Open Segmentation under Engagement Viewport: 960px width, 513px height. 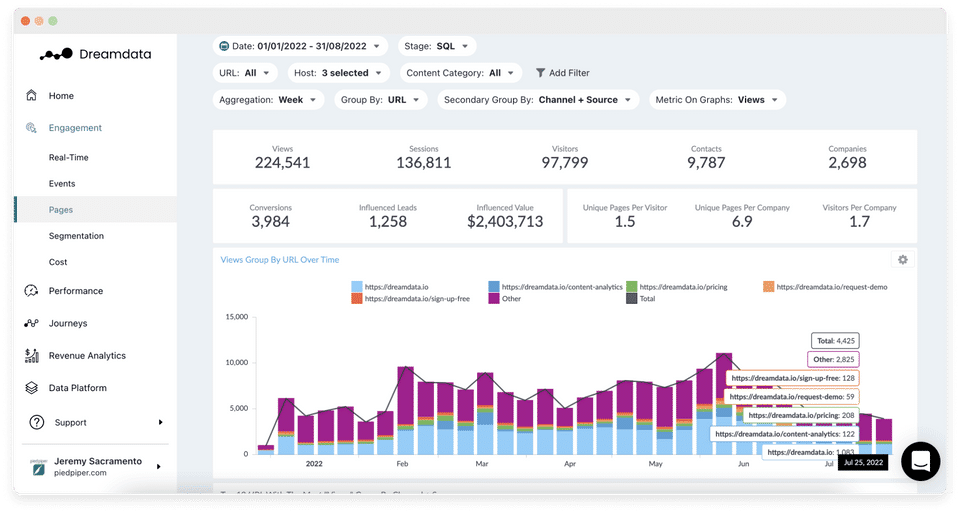tap(77, 236)
